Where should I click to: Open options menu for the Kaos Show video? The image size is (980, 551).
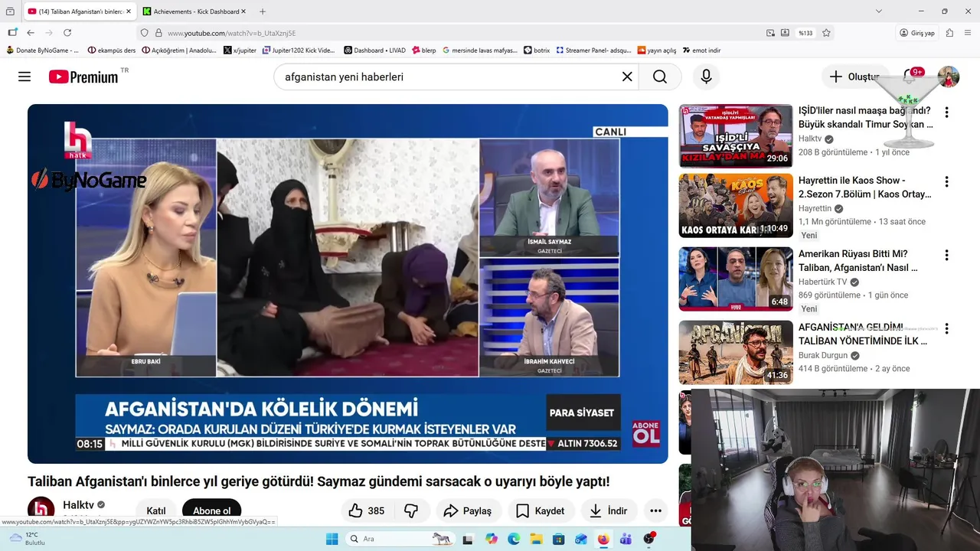pos(946,182)
